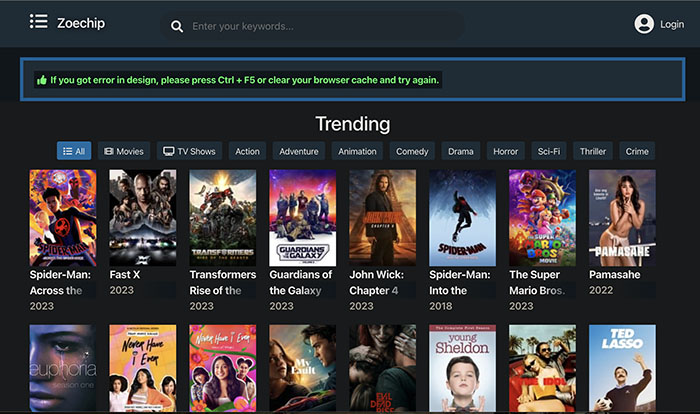The height and width of the screenshot is (414, 700).
Task: Open the hamburger menu icon
Action: point(39,22)
